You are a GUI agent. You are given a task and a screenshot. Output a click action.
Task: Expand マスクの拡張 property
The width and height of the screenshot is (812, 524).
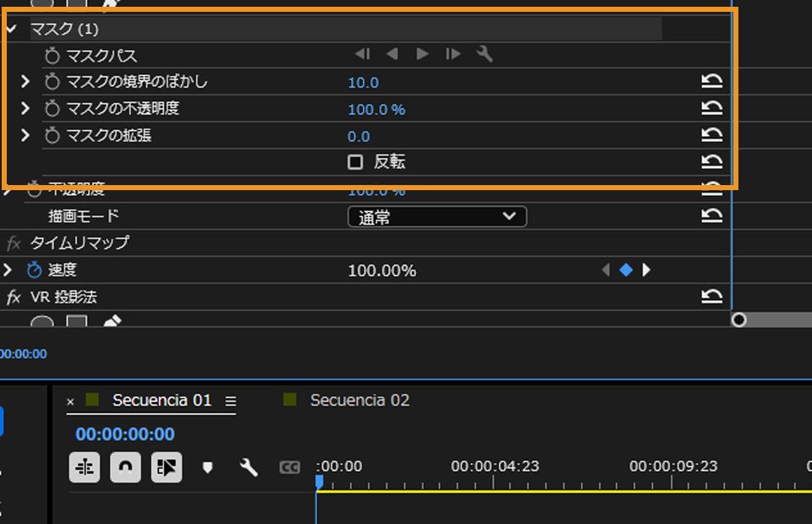pos(25,135)
